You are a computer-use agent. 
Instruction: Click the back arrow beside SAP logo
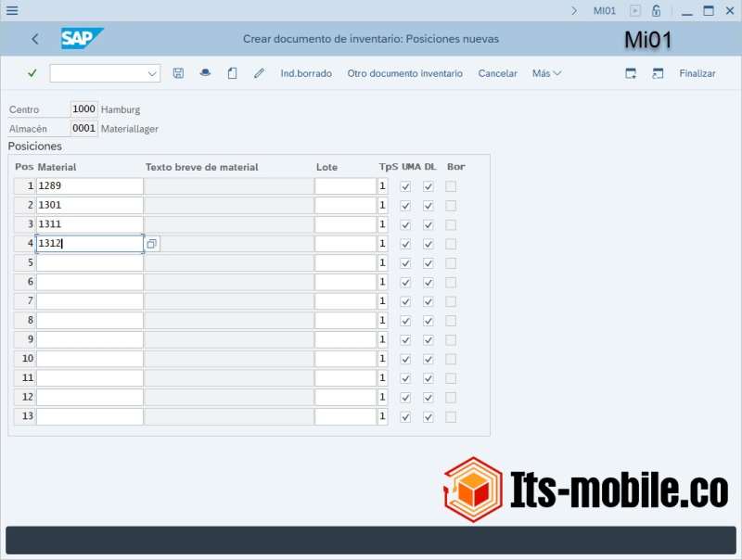(35, 39)
